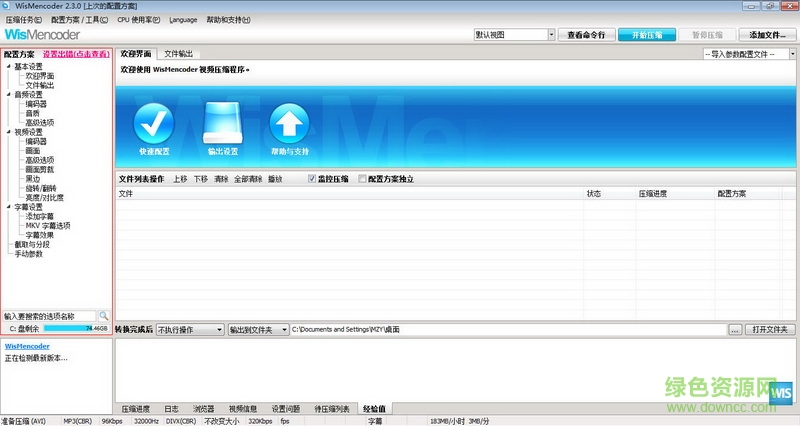Open the 压缩任务 menu
Viewport: 800px width, 426px height.
[x=24, y=19]
